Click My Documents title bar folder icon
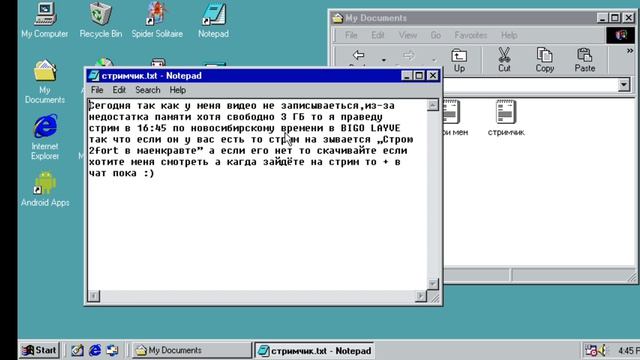Screen dimensions: 640x360 pos(338,18)
